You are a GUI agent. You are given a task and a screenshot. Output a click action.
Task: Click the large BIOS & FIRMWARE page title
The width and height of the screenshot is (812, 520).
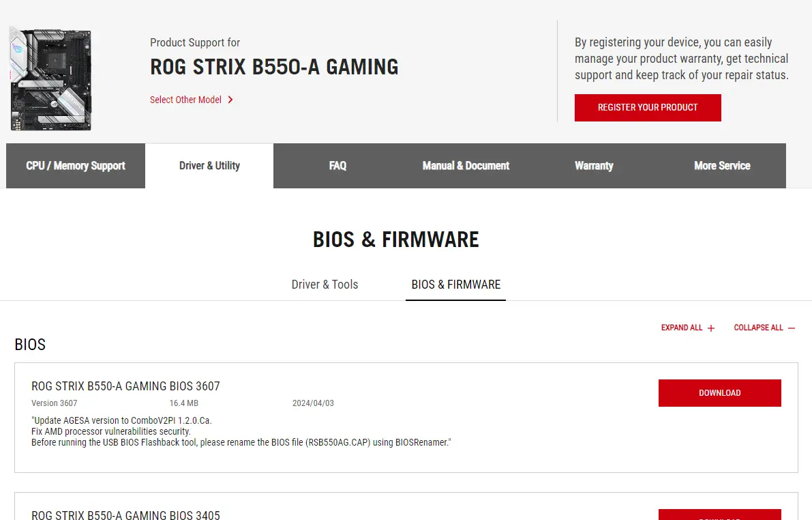click(396, 240)
